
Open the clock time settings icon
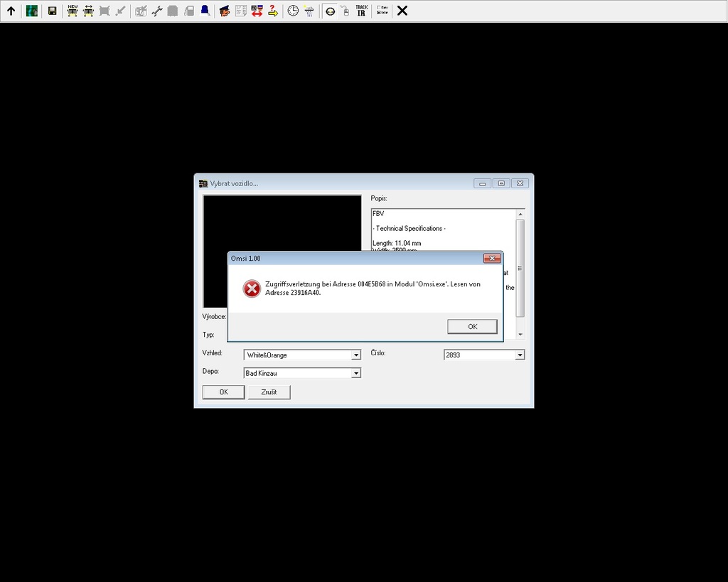point(292,11)
